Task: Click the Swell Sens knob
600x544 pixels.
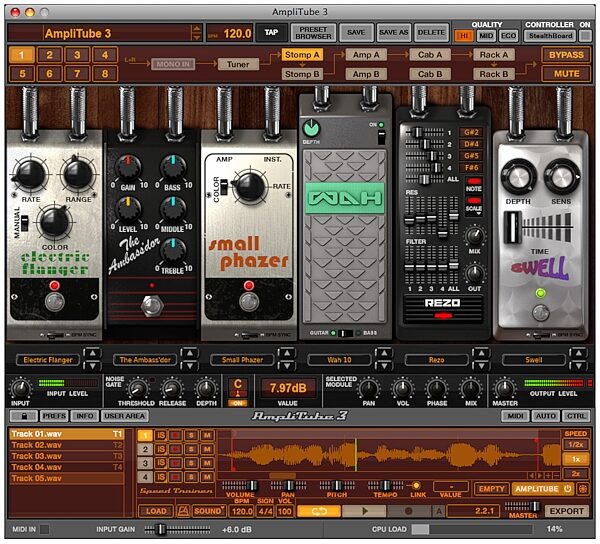Action: pos(561,176)
